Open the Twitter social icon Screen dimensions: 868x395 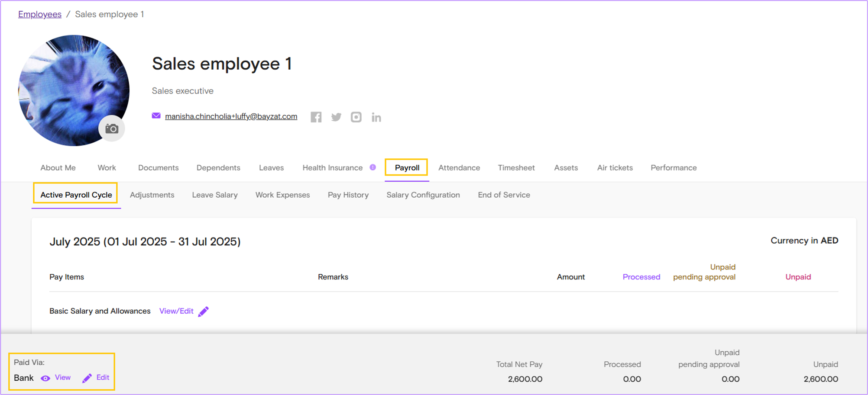(336, 117)
